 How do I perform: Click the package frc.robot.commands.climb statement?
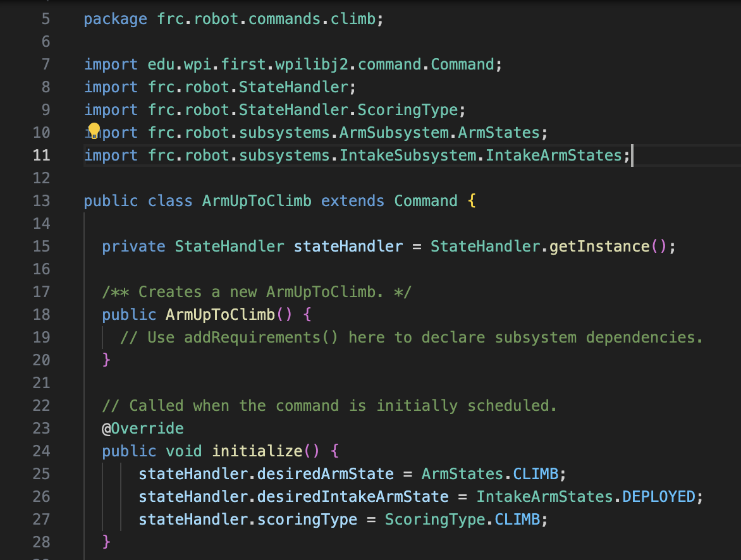(x=233, y=19)
